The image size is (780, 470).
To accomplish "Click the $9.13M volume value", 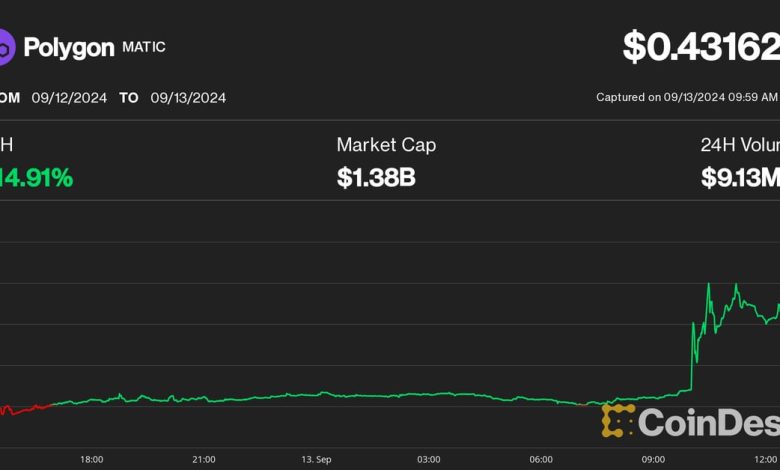I will (x=740, y=178).
